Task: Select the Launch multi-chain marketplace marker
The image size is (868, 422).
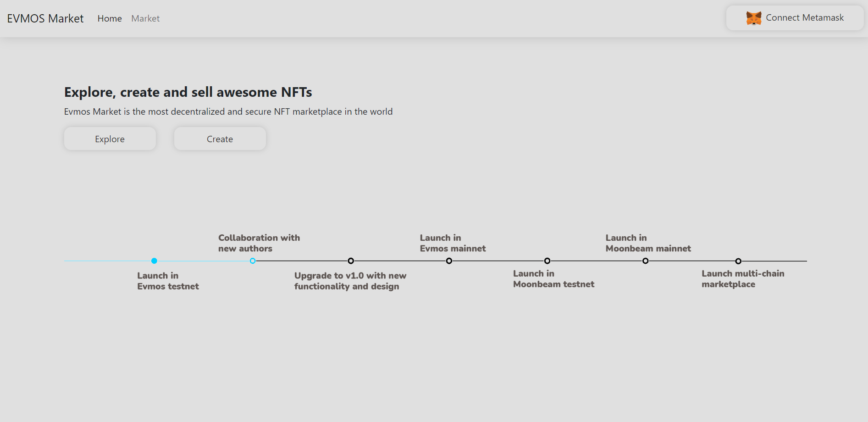Action: [738, 261]
